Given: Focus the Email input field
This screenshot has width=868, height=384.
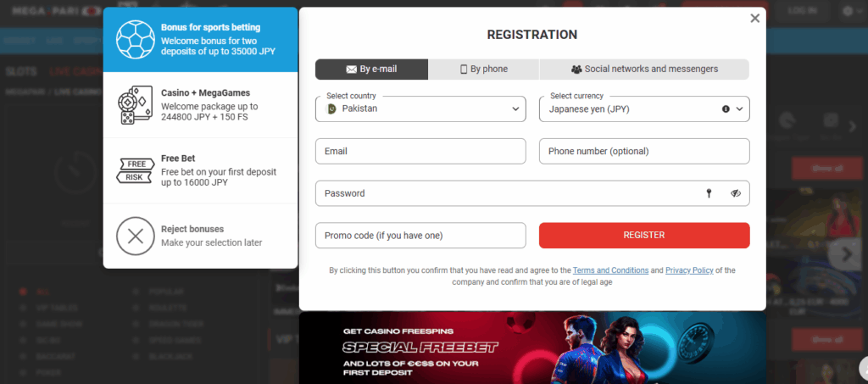Looking at the screenshot, I should (420, 151).
